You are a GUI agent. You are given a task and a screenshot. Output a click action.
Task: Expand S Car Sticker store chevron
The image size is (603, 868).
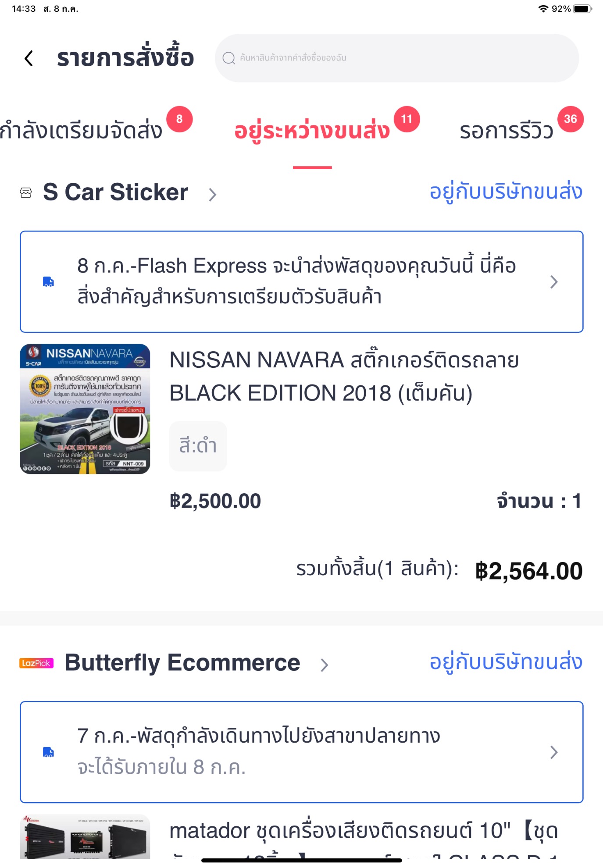(213, 194)
